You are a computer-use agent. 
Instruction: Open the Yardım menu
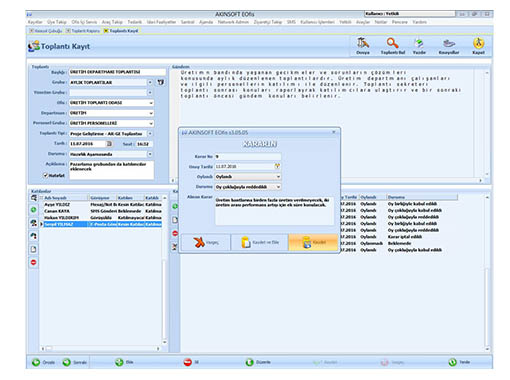(419, 22)
